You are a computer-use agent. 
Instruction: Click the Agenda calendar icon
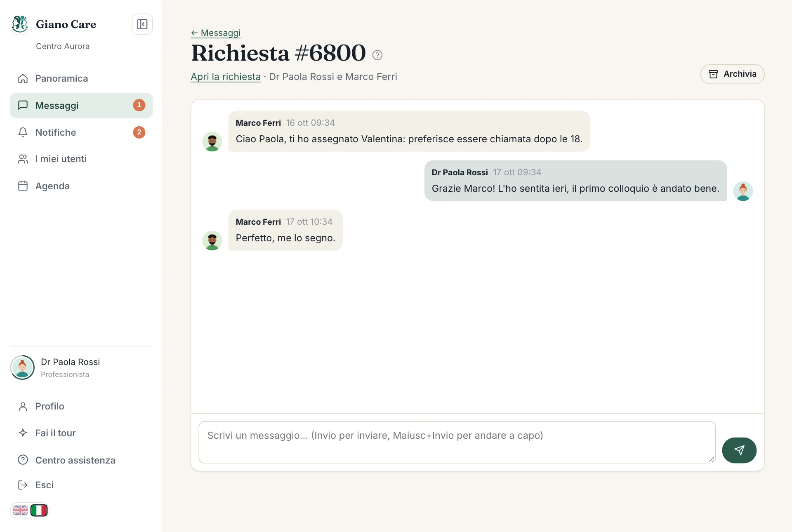[23, 186]
